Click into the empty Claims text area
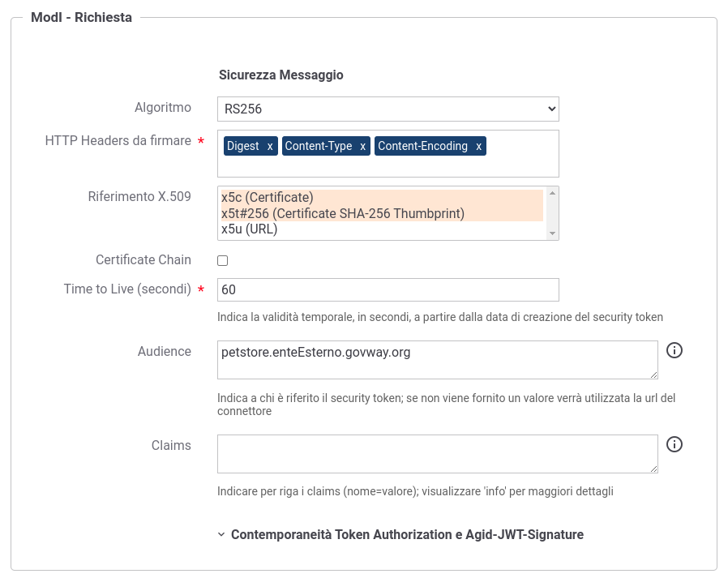Screen dimensions: 728x578 [437, 454]
